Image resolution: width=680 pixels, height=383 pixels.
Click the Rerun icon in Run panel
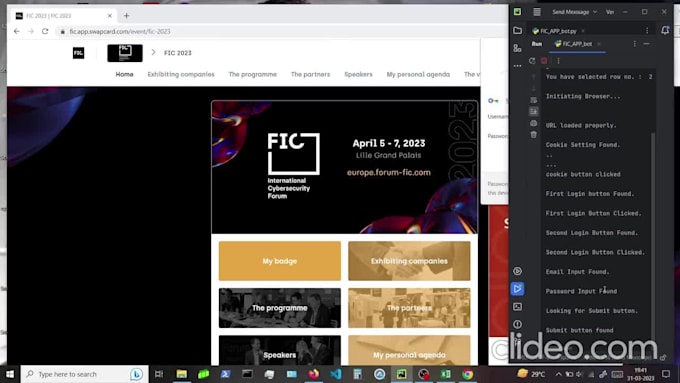(x=532, y=61)
